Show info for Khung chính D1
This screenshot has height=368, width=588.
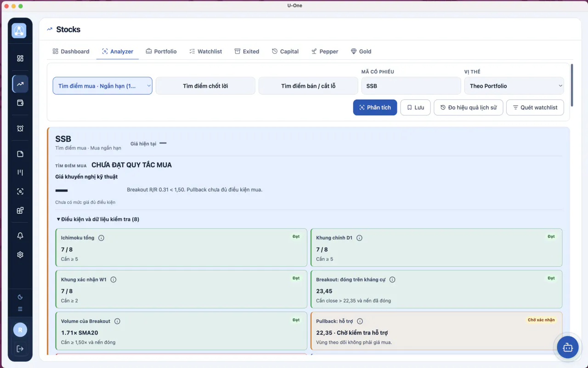pyautogui.click(x=360, y=238)
